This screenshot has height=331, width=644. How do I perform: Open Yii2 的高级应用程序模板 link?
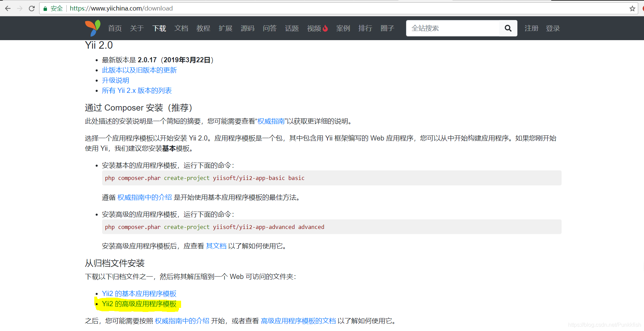coord(139,304)
